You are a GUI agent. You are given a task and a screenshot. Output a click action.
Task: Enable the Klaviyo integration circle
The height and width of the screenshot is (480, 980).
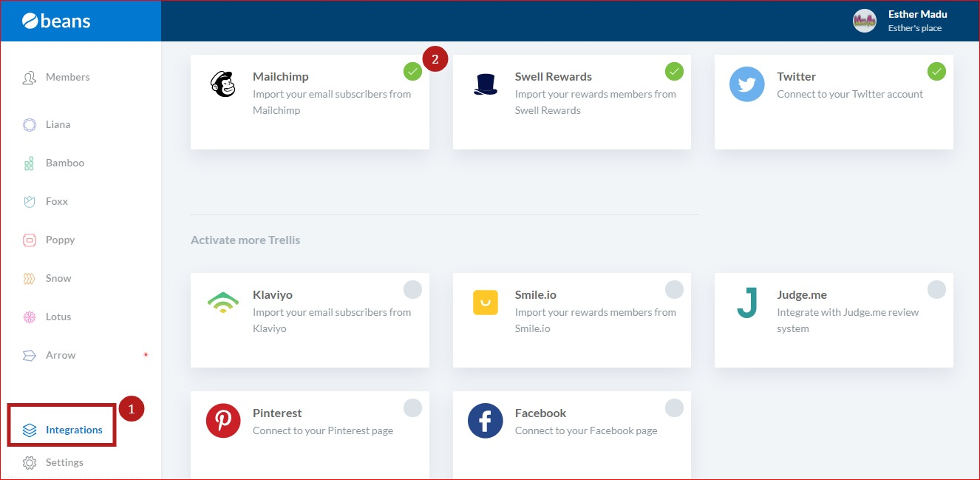pos(412,289)
